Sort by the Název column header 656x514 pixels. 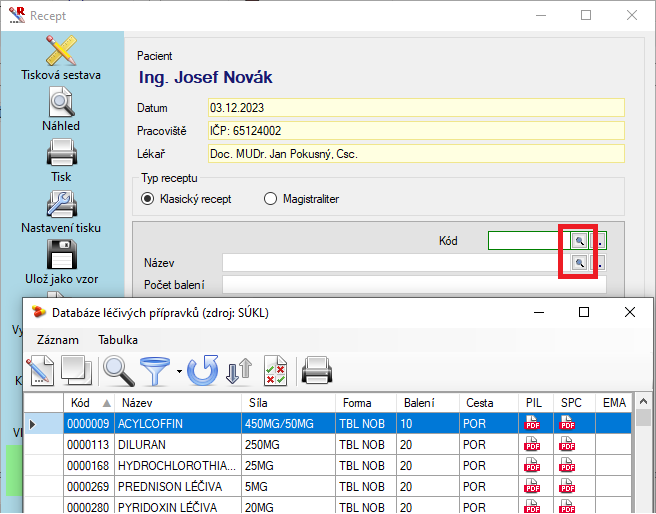pyautogui.click(x=178, y=403)
